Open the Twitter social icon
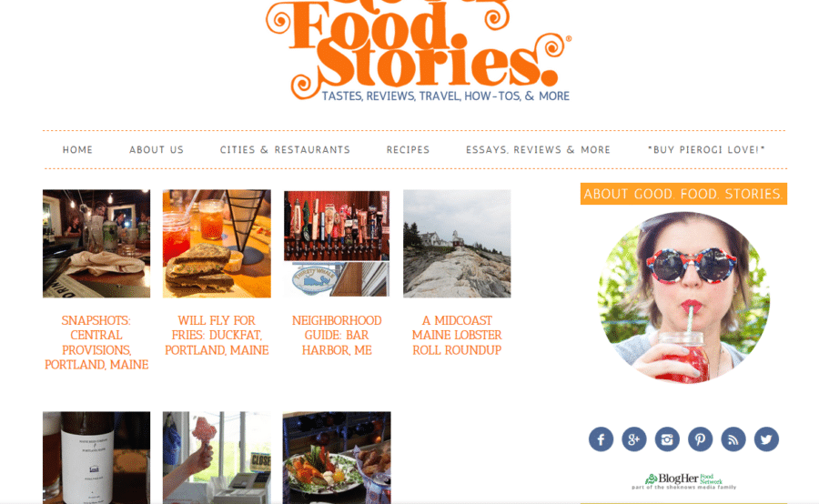Image resolution: width=819 pixels, height=504 pixels. (766, 439)
